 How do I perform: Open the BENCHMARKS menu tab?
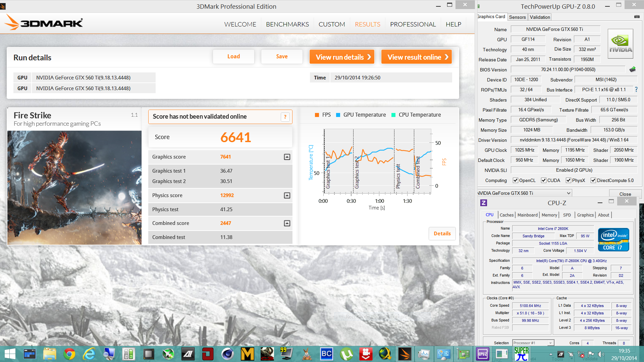coord(287,24)
